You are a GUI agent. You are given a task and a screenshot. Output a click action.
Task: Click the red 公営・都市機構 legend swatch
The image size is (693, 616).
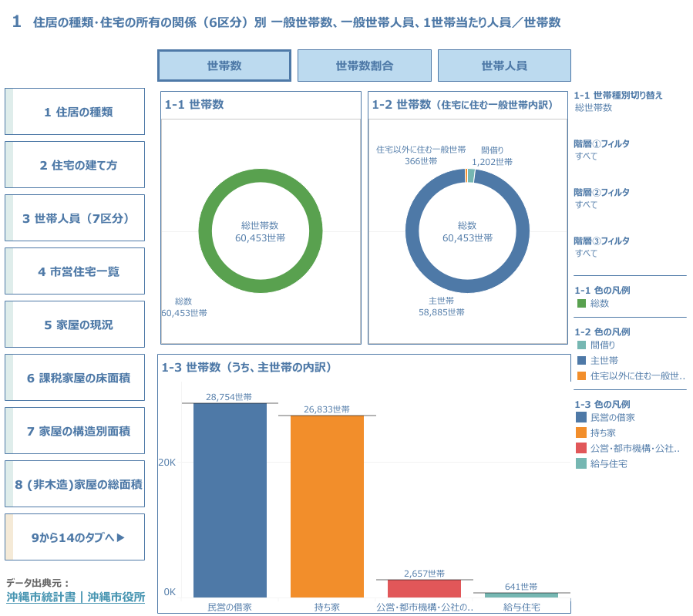(x=582, y=448)
